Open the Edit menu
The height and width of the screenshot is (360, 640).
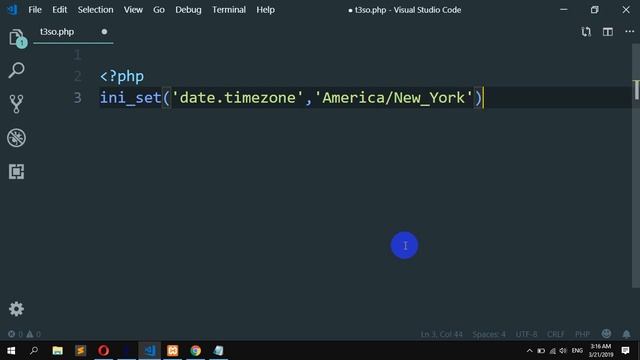(x=60, y=10)
